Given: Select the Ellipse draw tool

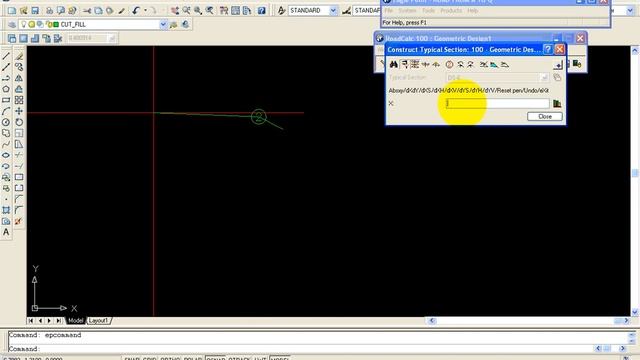Looking at the screenshot, I should tap(6, 155).
